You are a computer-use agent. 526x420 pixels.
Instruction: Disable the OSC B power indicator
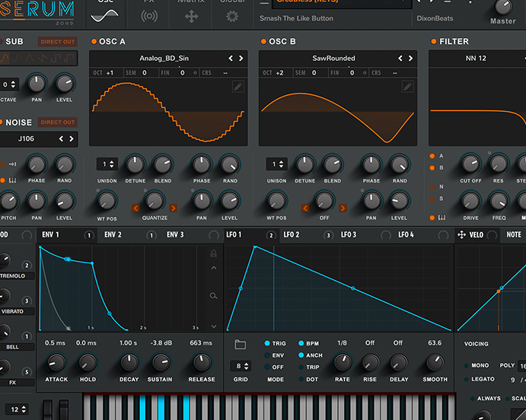tap(263, 41)
